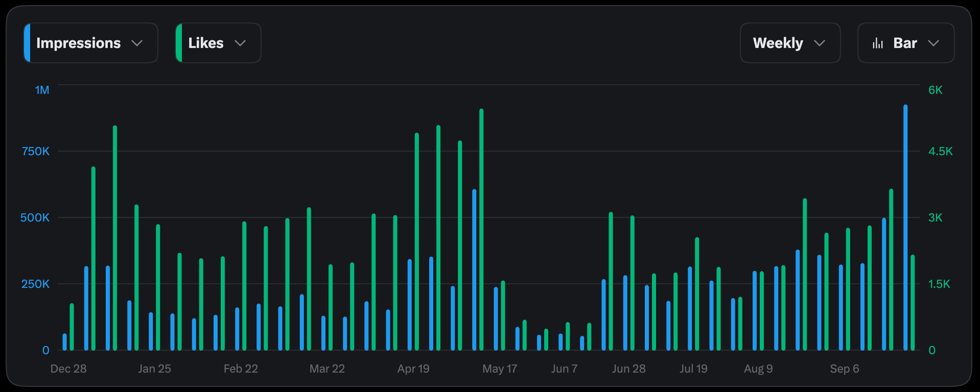Open the Impressions metric dropdown
The width and height of the screenshot is (980, 392).
91,43
